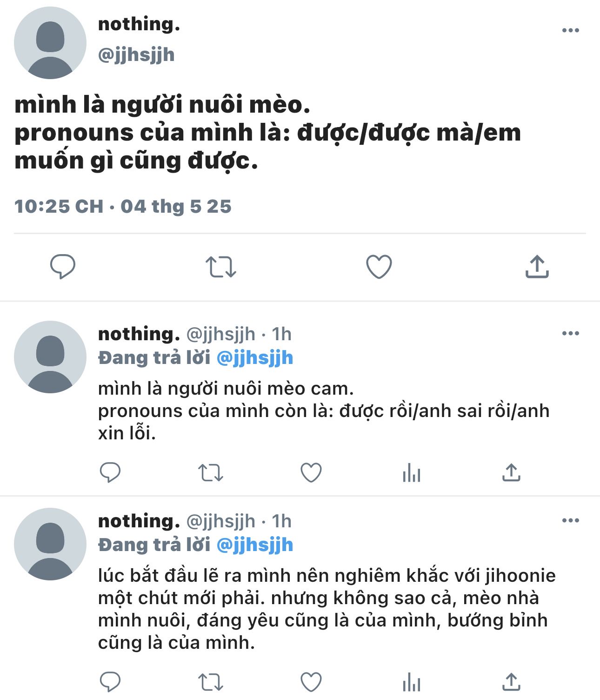Share the jihoonie tweet
The width and height of the screenshot is (600, 700).
[511, 682]
